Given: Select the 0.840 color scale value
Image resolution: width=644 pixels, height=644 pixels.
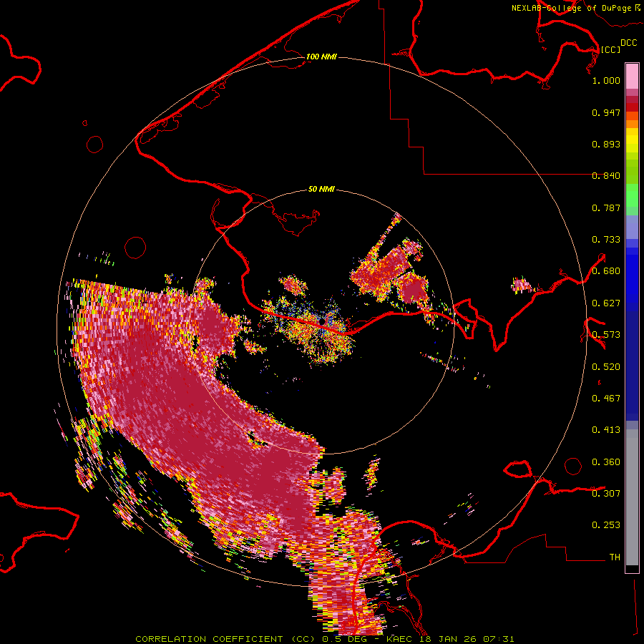Looking at the screenshot, I should tap(606, 176).
